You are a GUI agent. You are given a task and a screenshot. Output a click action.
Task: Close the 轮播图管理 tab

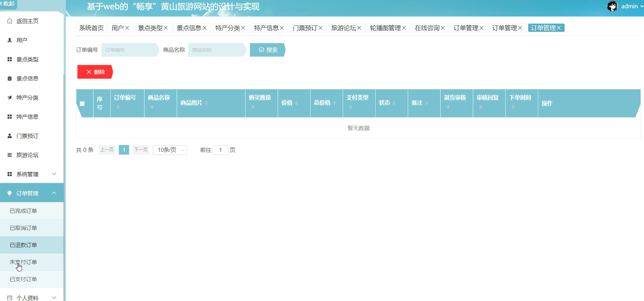click(x=404, y=28)
